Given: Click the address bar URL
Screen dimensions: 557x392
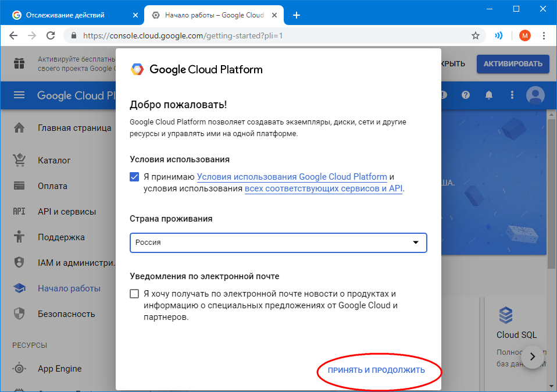Looking at the screenshot, I should (183, 35).
